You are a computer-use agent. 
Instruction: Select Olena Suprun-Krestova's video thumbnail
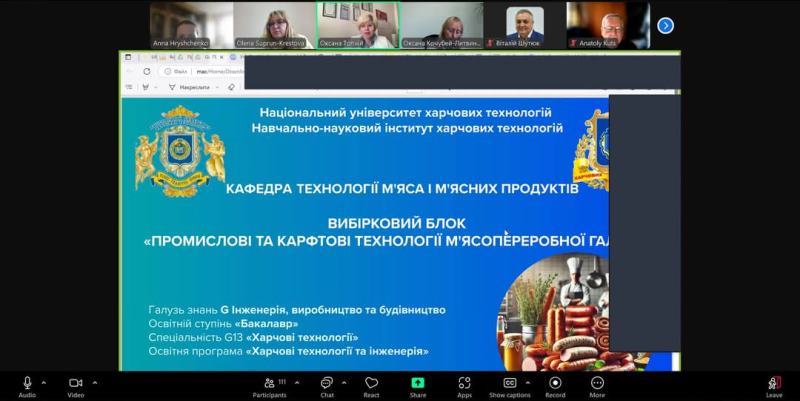(x=274, y=26)
